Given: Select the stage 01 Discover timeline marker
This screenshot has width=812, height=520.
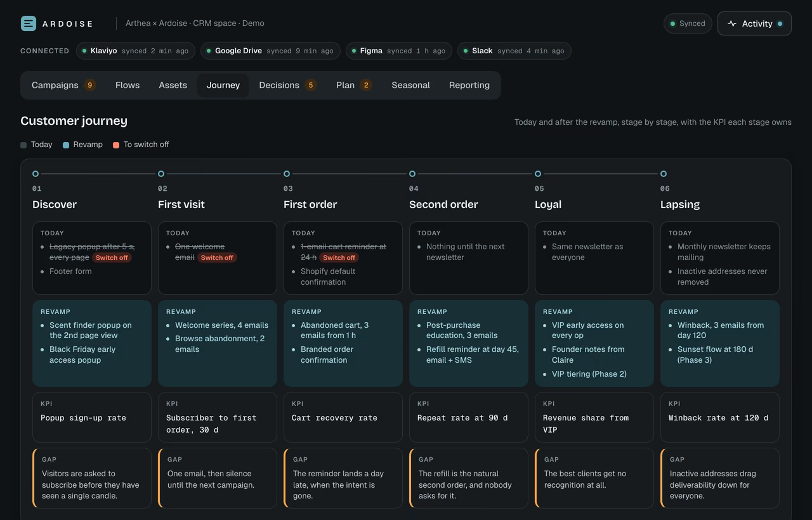Looking at the screenshot, I should tap(36, 174).
